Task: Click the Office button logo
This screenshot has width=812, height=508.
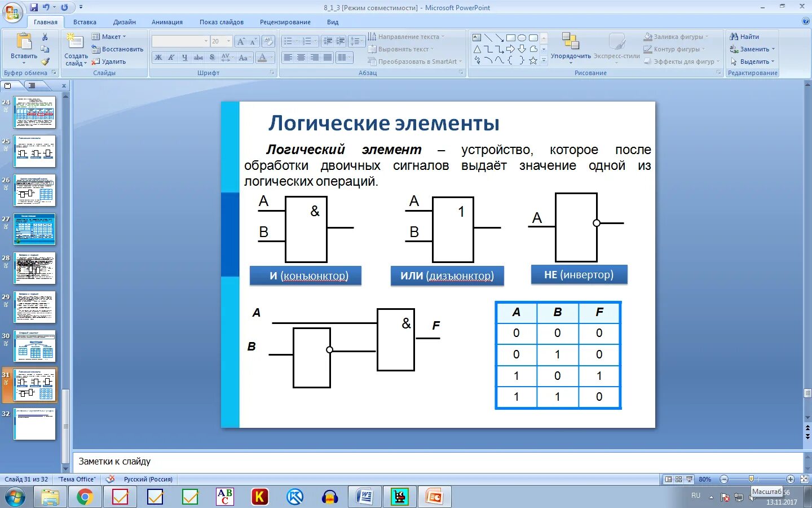Action: coord(12,11)
